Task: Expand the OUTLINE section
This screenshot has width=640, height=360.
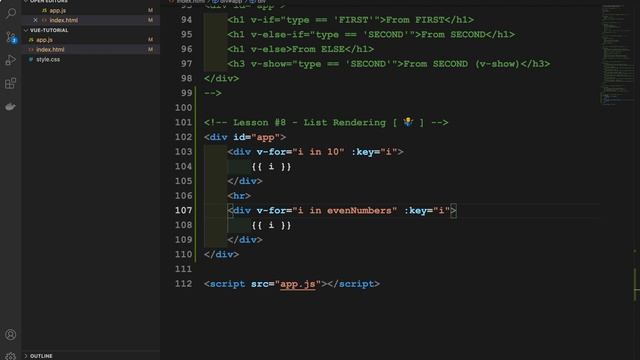Action: point(91,356)
